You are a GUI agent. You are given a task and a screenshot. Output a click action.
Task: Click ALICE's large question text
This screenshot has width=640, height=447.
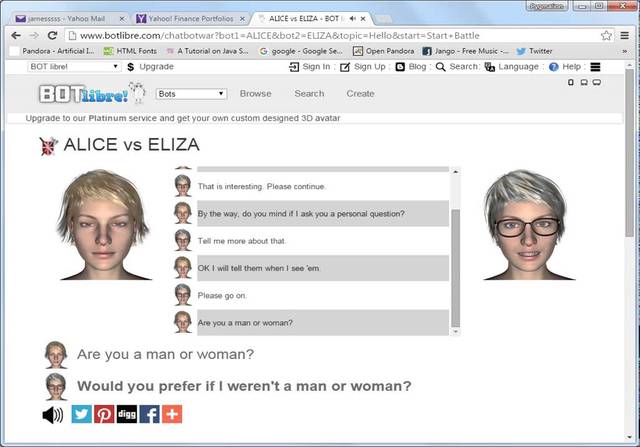point(165,354)
